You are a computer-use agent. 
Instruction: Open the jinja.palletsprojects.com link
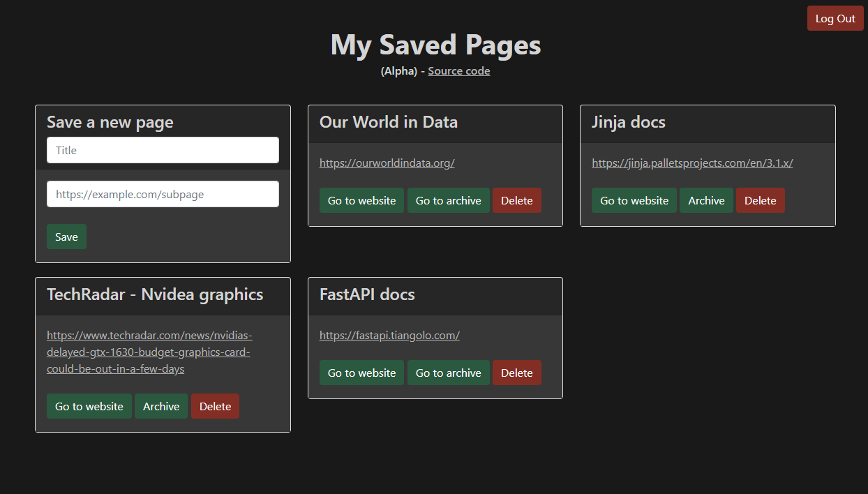coord(692,163)
